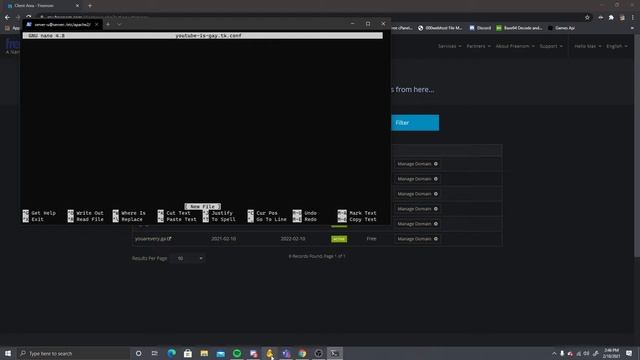Open the volume control in the tray
This screenshot has height=360, width=640.
[587, 353]
